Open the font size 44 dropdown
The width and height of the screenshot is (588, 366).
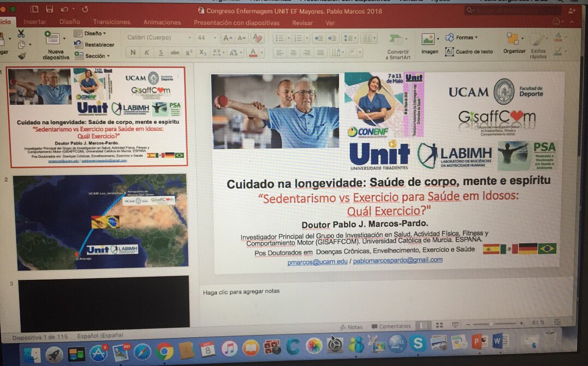point(207,38)
